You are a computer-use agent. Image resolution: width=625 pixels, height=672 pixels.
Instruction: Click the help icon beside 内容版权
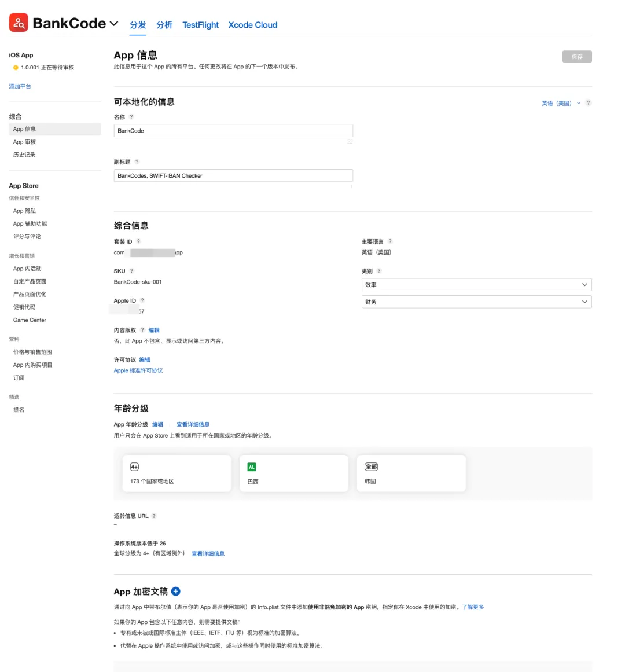click(x=142, y=330)
